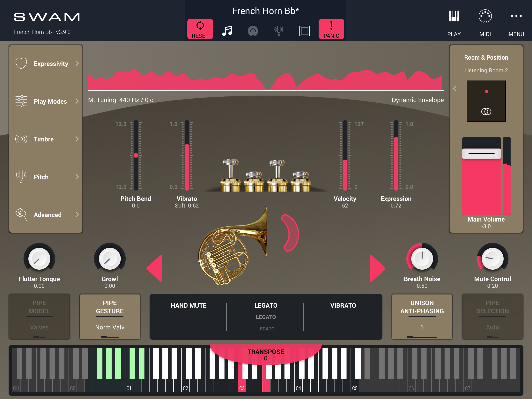
Task: Select the VIBRATO keyswitch label
Action: (x=343, y=305)
